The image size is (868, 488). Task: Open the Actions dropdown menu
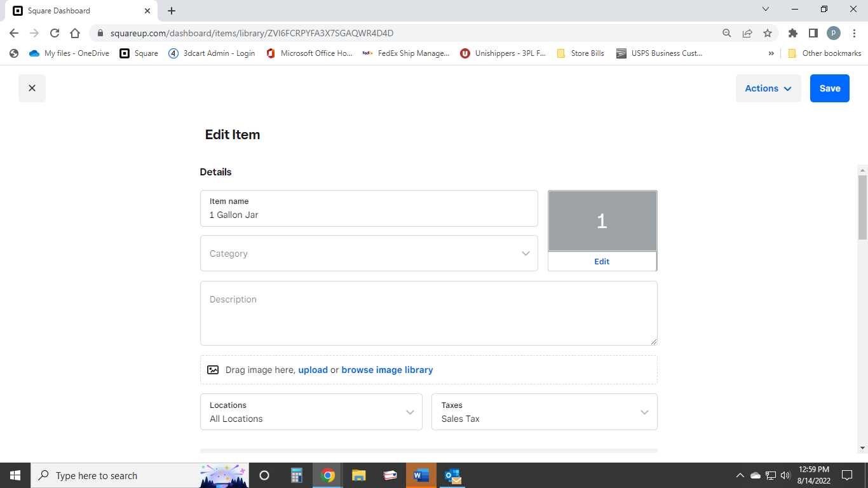point(768,88)
